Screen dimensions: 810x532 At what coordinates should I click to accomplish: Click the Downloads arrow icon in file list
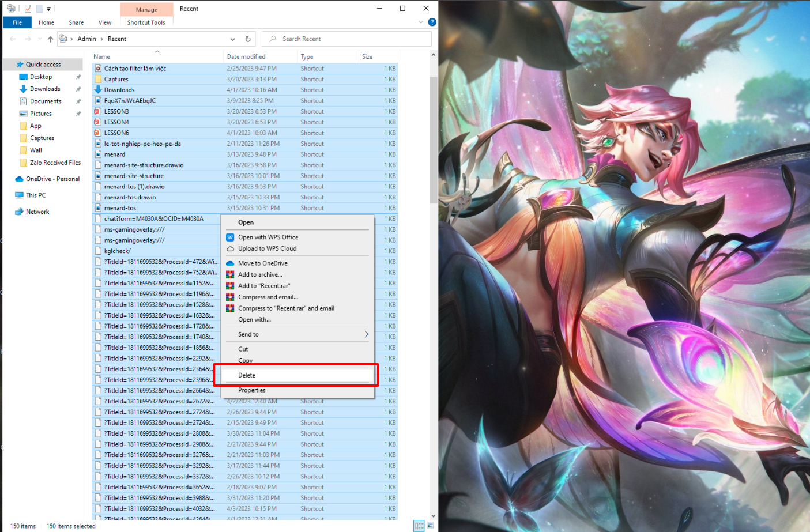(98, 90)
